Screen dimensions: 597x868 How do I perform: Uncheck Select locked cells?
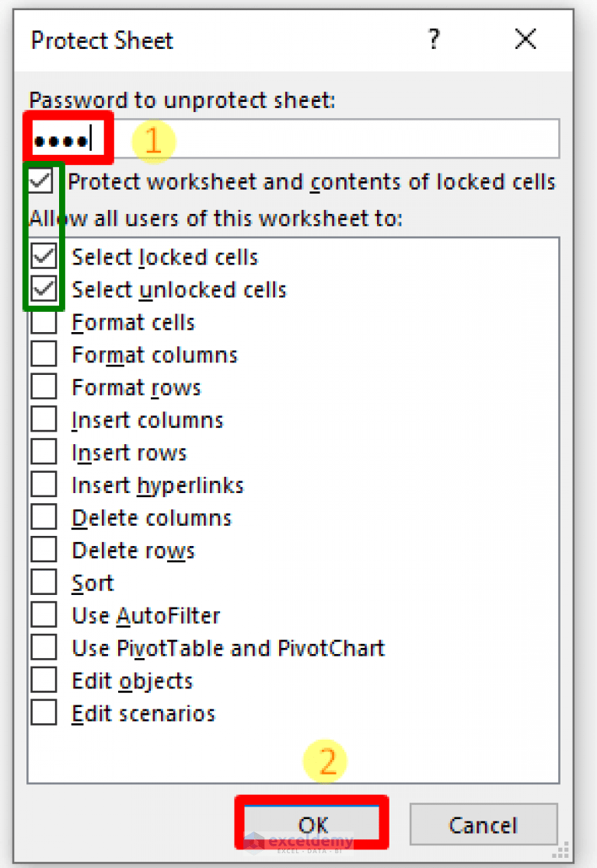tap(45, 257)
